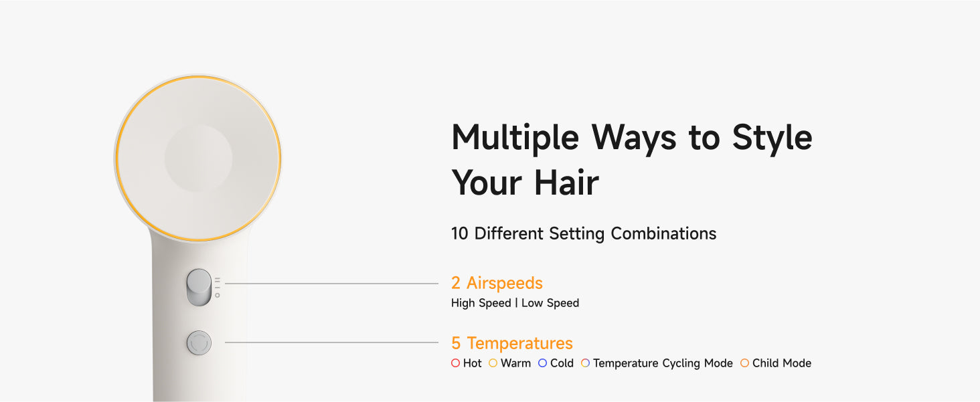Click the Temperature Cycling Mode circle icon
This screenshot has width=980, height=402.
tap(586, 363)
